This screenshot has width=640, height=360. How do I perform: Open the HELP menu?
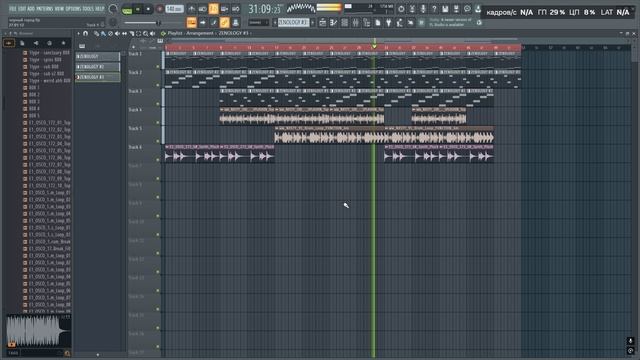pos(100,9)
